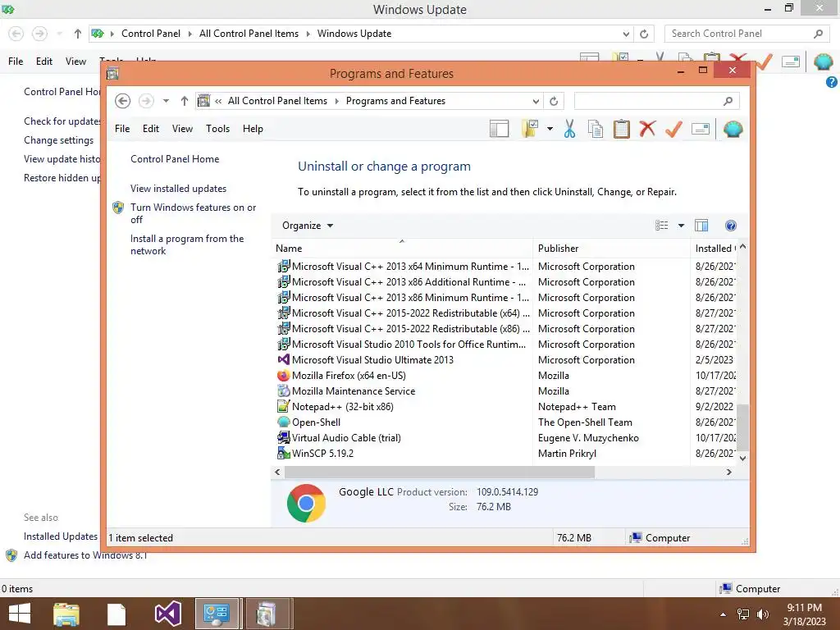Click Back arrow in Programs and Features
This screenshot has width=840, height=630.
click(123, 101)
